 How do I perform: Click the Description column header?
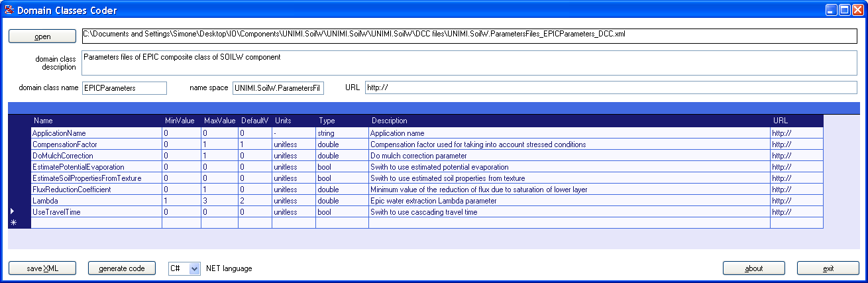click(570, 121)
